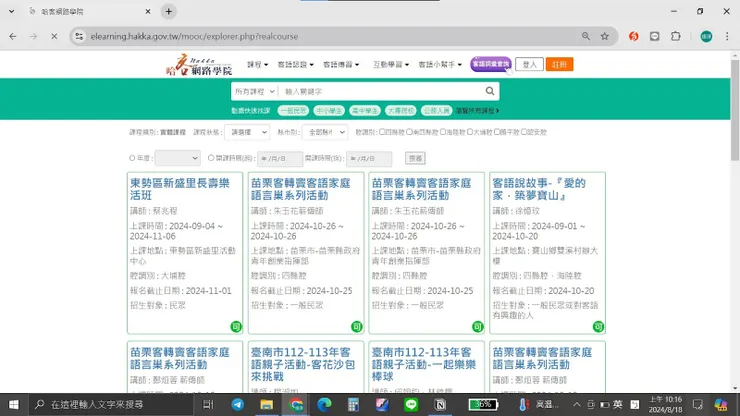Open the 課程狀態 請選擇 dropdown

click(247, 132)
